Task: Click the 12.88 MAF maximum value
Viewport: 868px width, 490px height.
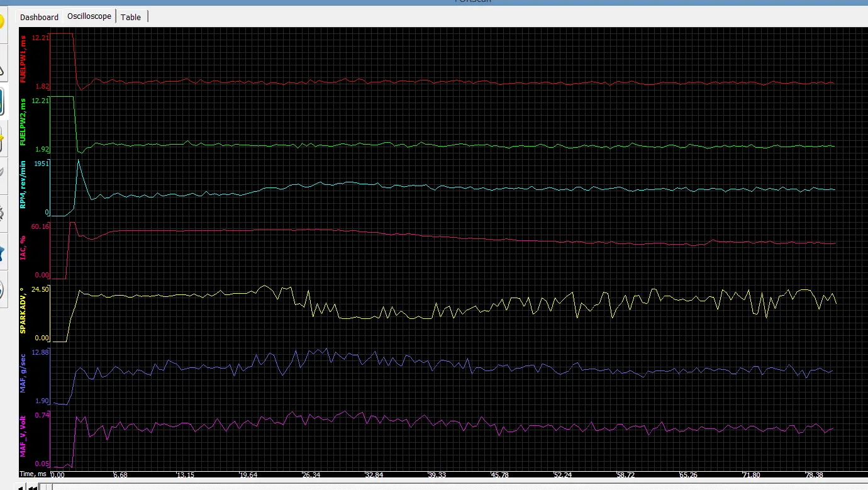Action: coord(40,352)
